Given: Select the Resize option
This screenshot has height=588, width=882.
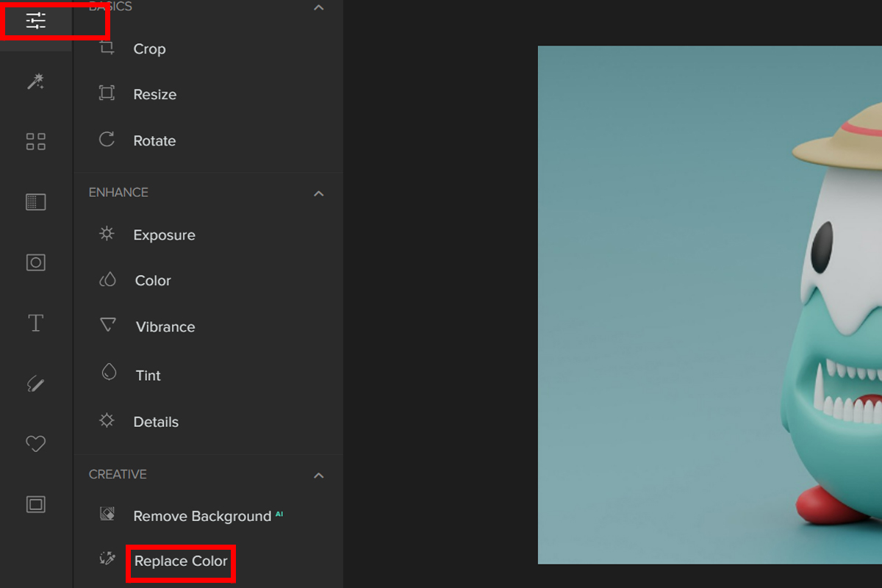Looking at the screenshot, I should (x=154, y=95).
